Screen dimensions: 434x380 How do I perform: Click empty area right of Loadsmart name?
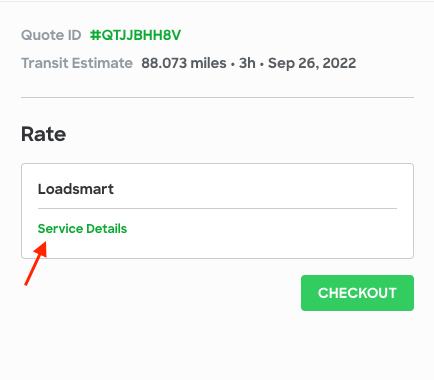[x=255, y=189]
